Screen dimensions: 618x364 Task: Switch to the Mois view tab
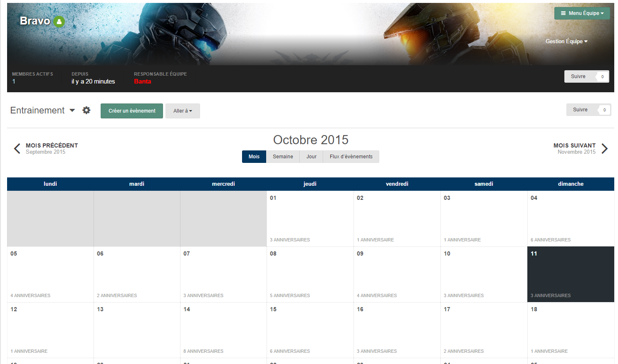[254, 157]
